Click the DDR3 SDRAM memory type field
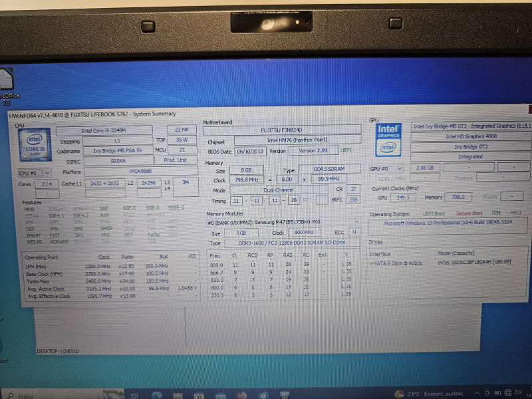 tap(329, 169)
